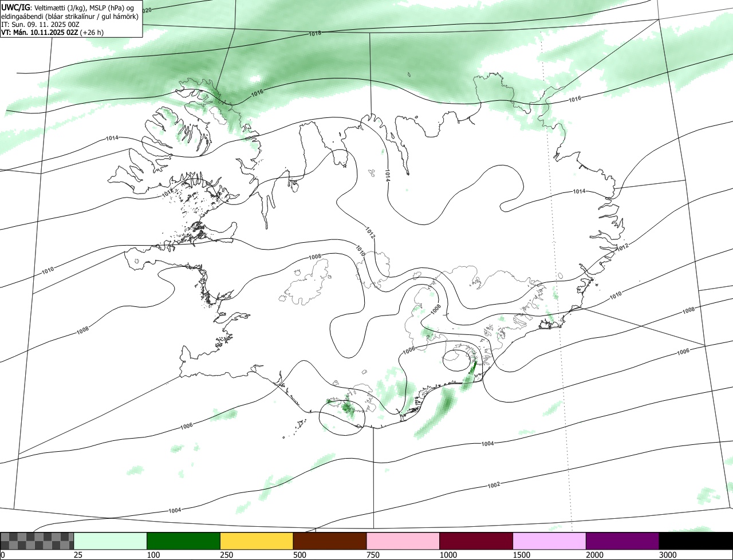Click the grey checkered 0–25 legend swatch
Image resolution: width=733 pixels, height=560 pixels.
[37, 541]
